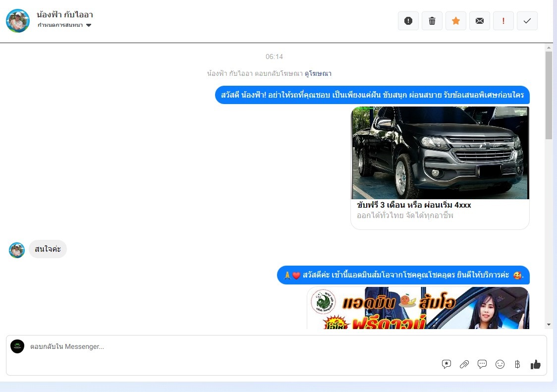Click scrollbar down arrow in chat
Screen dimensions: 557x392
(x=549, y=325)
